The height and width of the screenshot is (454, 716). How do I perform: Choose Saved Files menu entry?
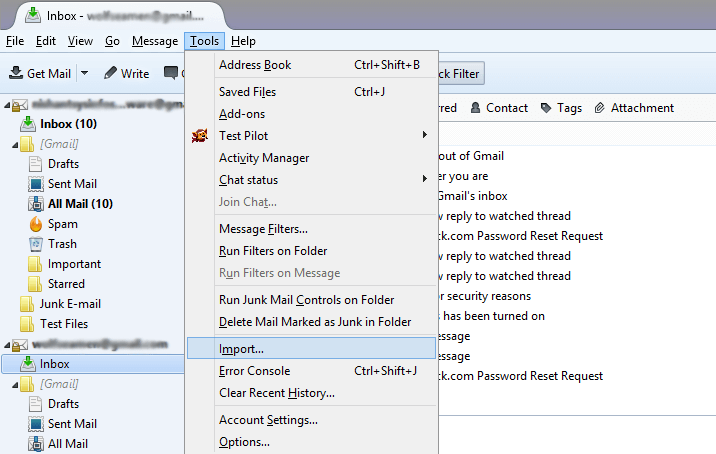pos(311,92)
